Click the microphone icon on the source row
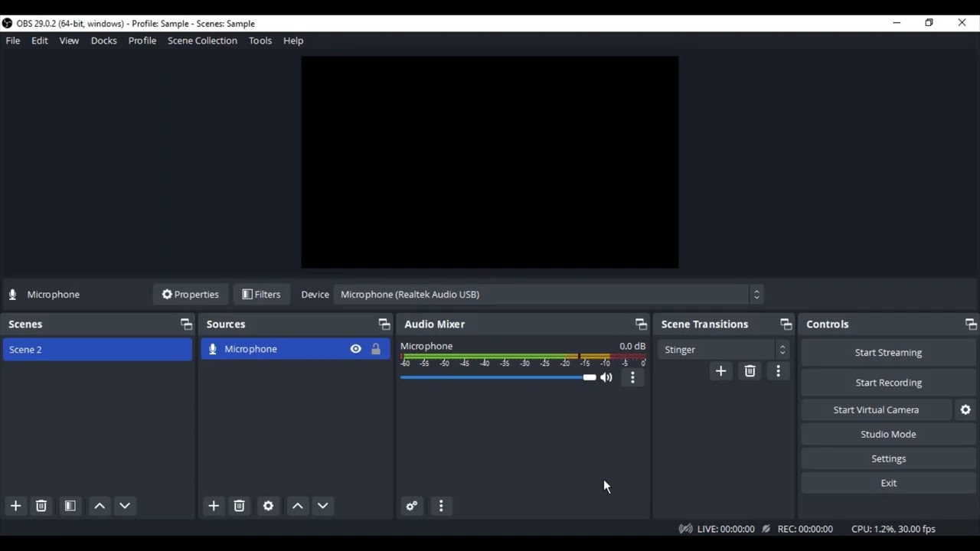This screenshot has width=980, height=551. pos(213,349)
